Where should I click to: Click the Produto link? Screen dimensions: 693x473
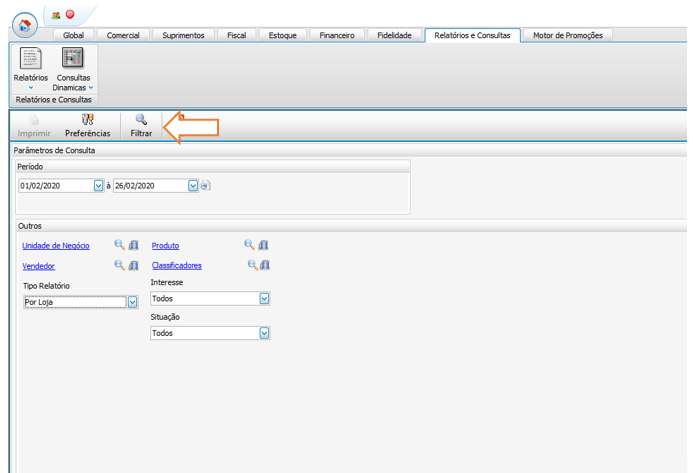point(165,246)
